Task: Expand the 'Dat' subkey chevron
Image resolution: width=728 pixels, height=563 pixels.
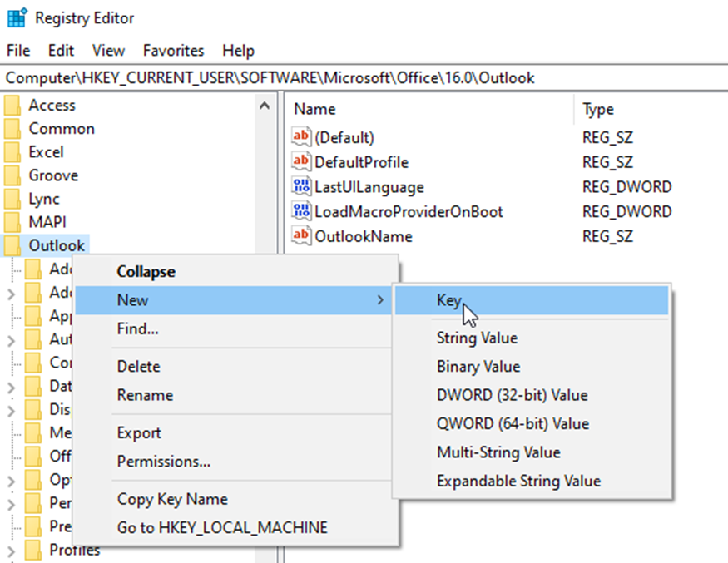Action: (11, 388)
